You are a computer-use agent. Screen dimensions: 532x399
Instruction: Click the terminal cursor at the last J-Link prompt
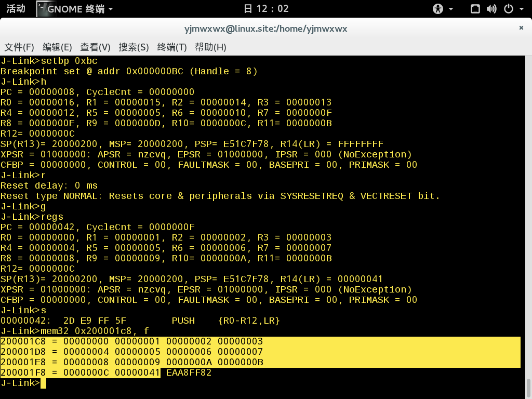pyautogui.click(x=43, y=383)
